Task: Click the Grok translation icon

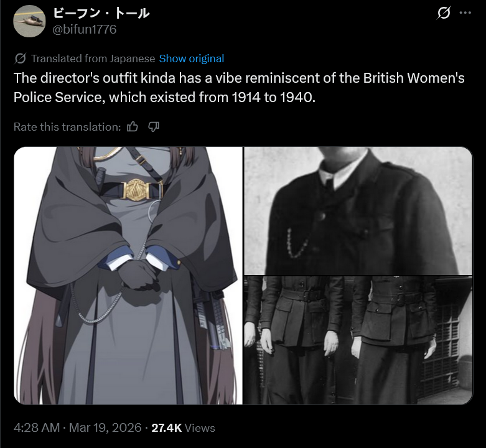Action: point(20,58)
